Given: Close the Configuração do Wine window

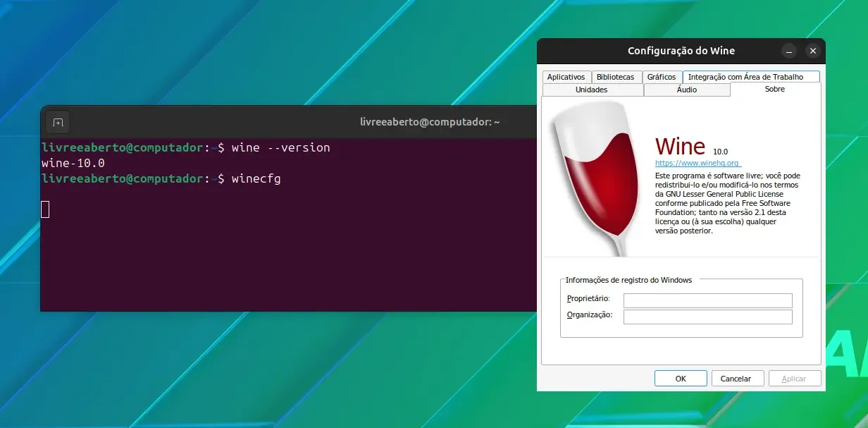Looking at the screenshot, I should click(812, 51).
